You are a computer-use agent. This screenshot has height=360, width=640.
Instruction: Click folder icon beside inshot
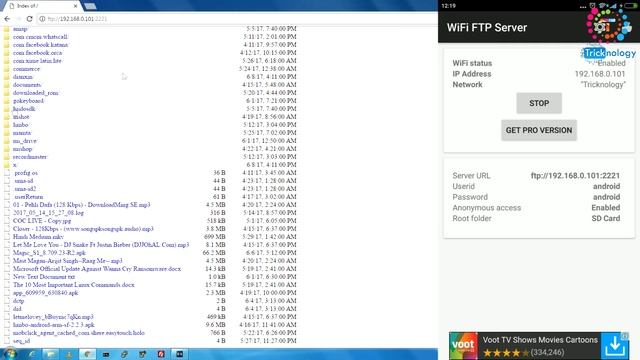coord(7,117)
